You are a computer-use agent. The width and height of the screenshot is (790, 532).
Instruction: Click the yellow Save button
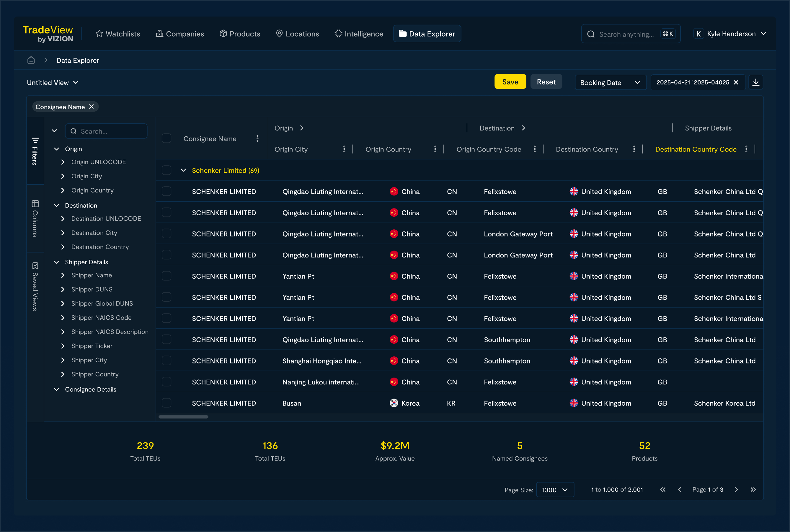[x=510, y=82]
